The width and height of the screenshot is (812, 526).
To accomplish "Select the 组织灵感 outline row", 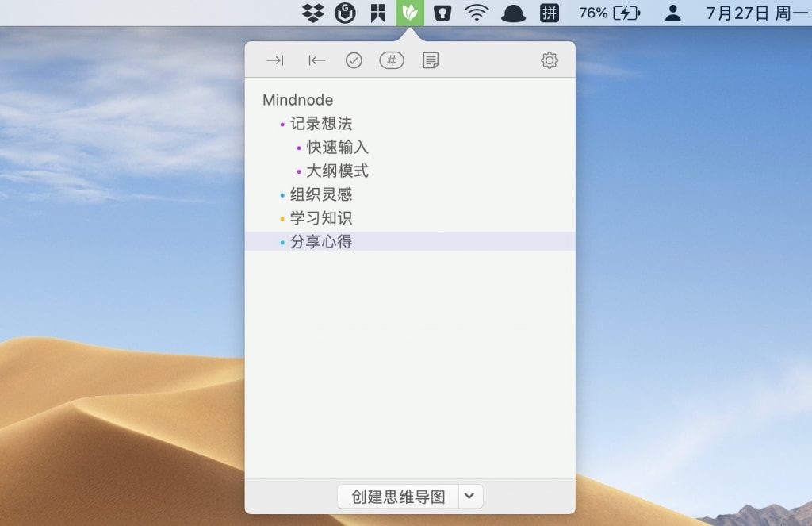I will (x=410, y=194).
